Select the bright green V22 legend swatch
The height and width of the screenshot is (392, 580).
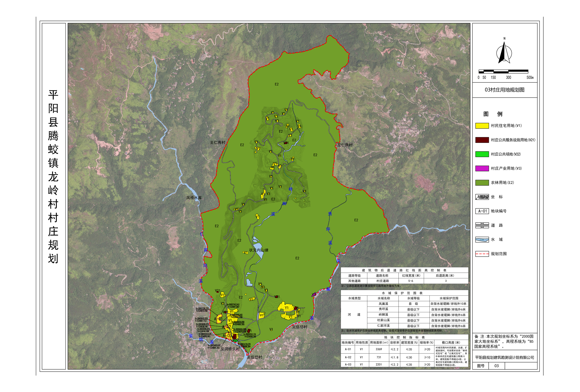tap(482, 154)
